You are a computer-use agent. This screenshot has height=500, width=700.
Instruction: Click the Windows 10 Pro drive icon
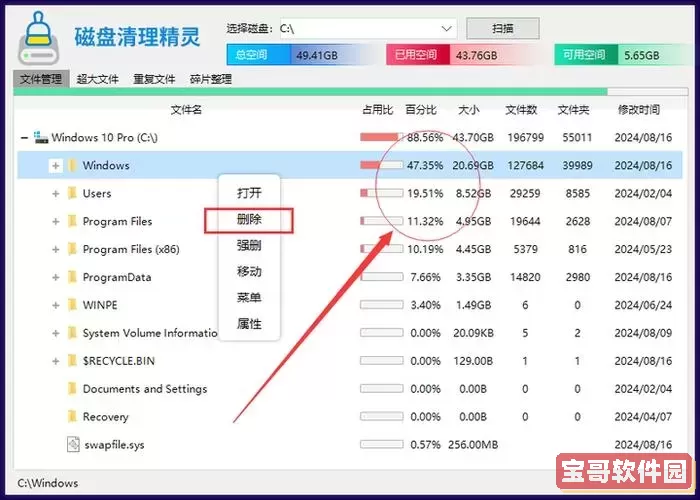(40, 137)
